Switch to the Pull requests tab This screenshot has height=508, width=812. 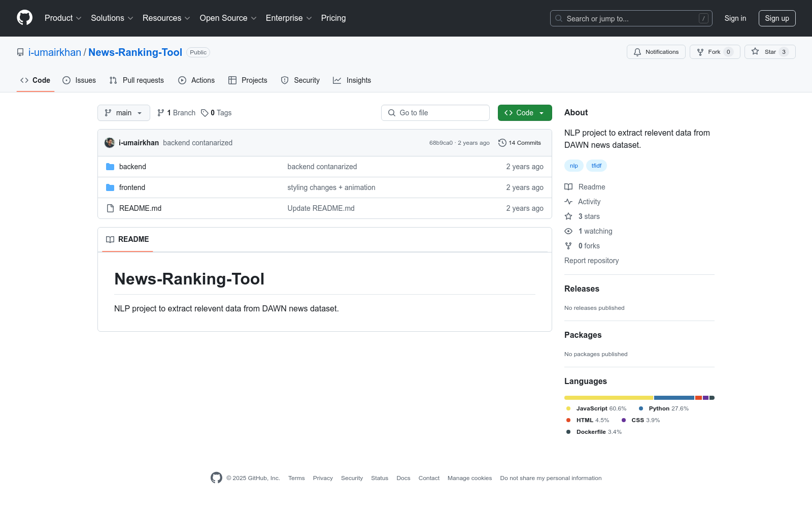coord(137,80)
